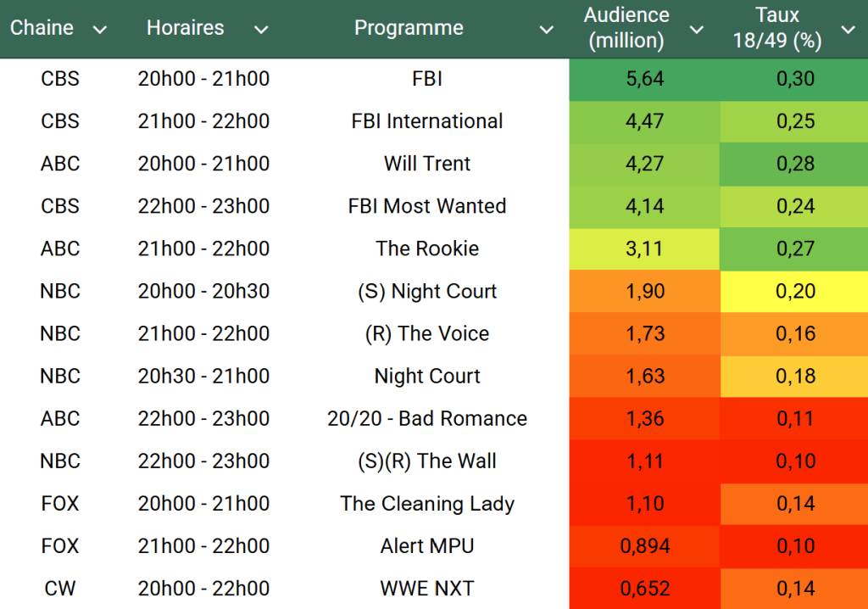Open the Programme column filter dropdown
The width and height of the screenshot is (868, 609).
547,30
